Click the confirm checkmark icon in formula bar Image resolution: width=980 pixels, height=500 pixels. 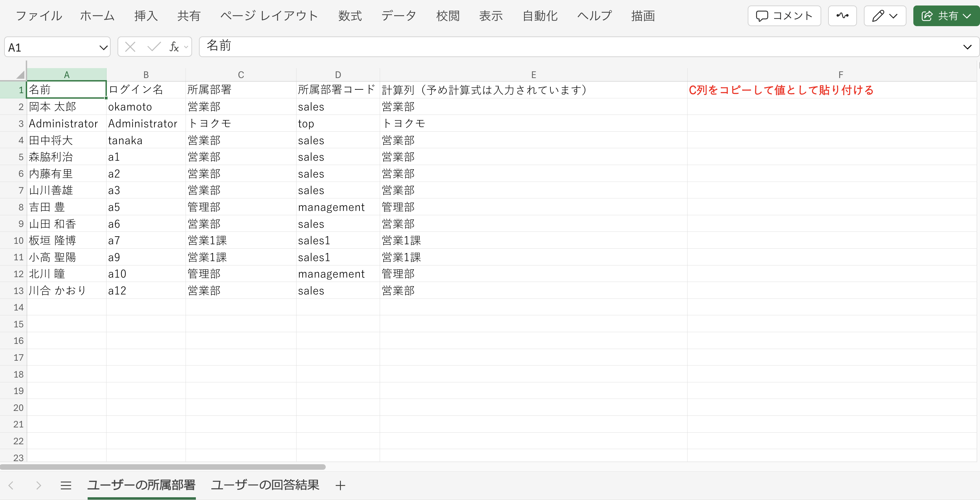click(154, 47)
